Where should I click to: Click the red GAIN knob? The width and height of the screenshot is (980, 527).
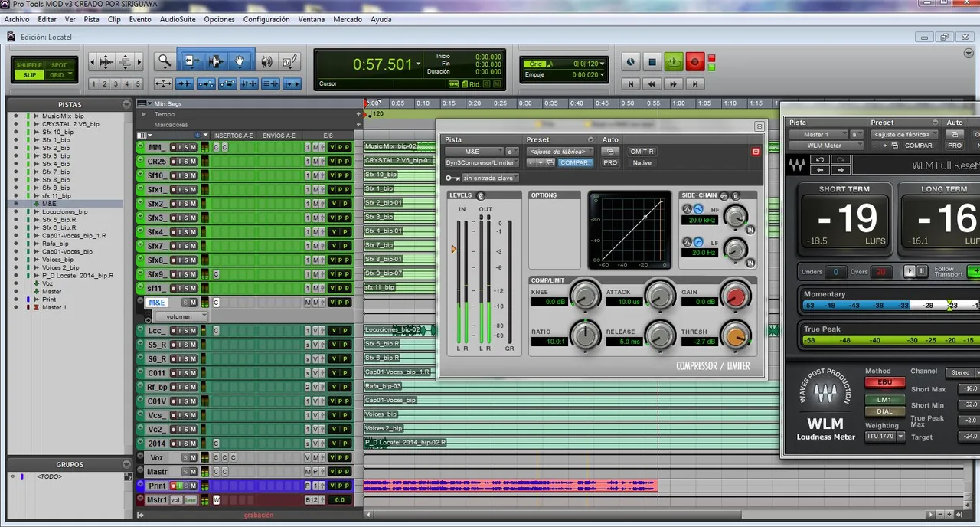tap(736, 296)
